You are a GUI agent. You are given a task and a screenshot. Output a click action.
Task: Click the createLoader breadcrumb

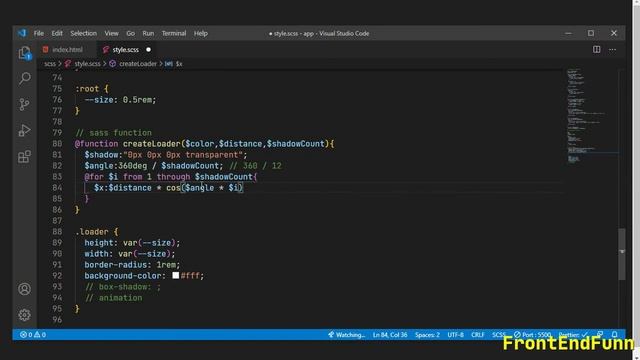(138, 64)
